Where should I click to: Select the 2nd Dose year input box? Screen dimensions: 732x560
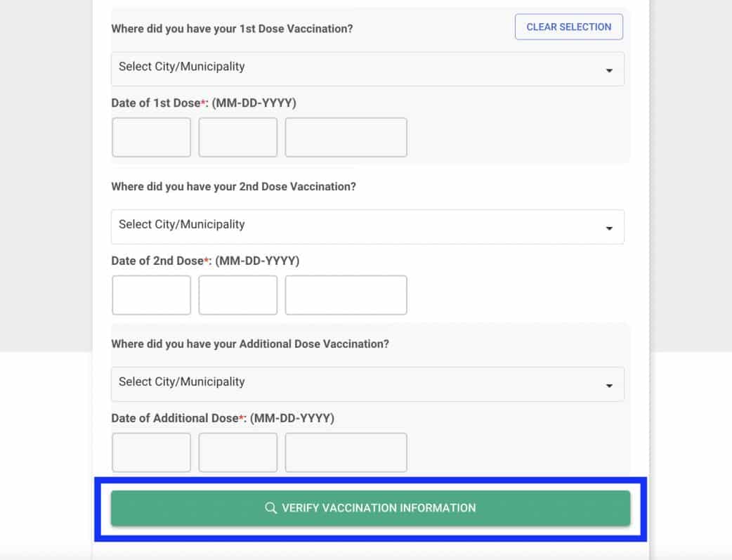pos(346,295)
